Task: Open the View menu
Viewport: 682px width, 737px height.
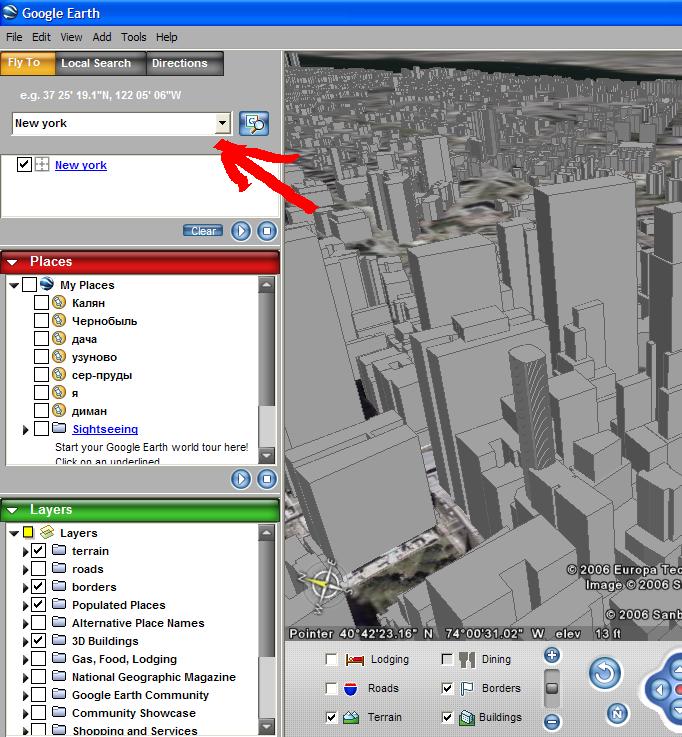Action: pyautogui.click(x=71, y=37)
